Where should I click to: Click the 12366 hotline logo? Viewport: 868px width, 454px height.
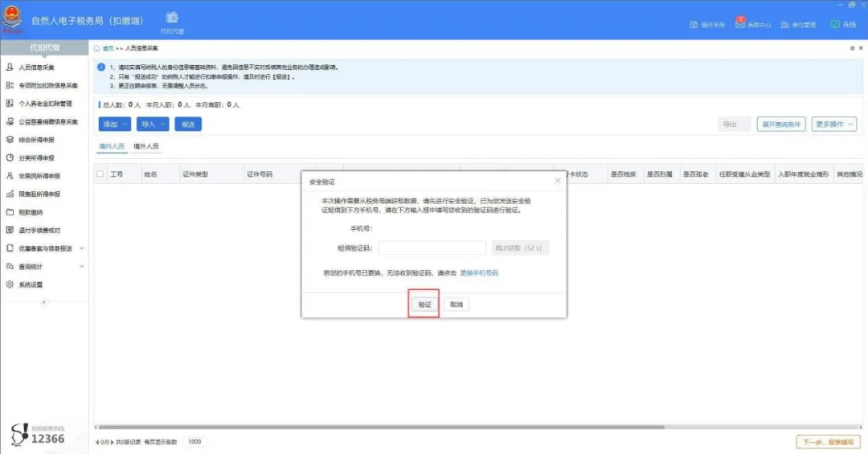pyautogui.click(x=38, y=435)
